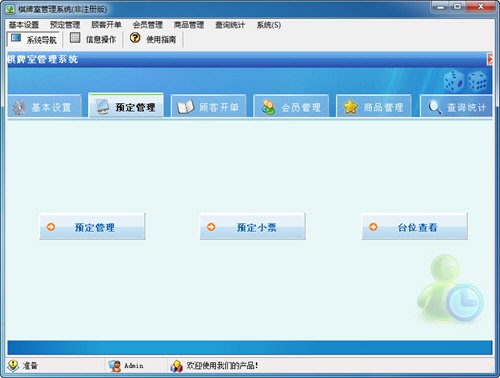Select the 使用指南 toolbar label
Screen dimensions: 500x378
click(x=161, y=40)
